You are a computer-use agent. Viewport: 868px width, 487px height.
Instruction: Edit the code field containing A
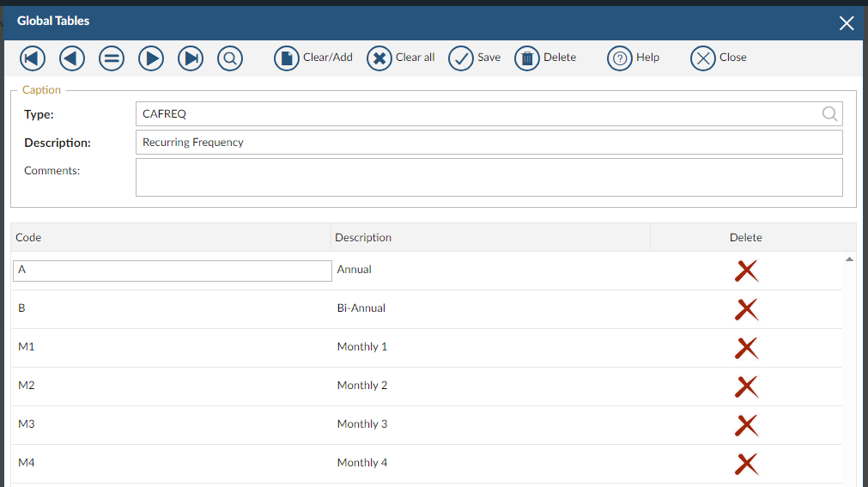173,271
